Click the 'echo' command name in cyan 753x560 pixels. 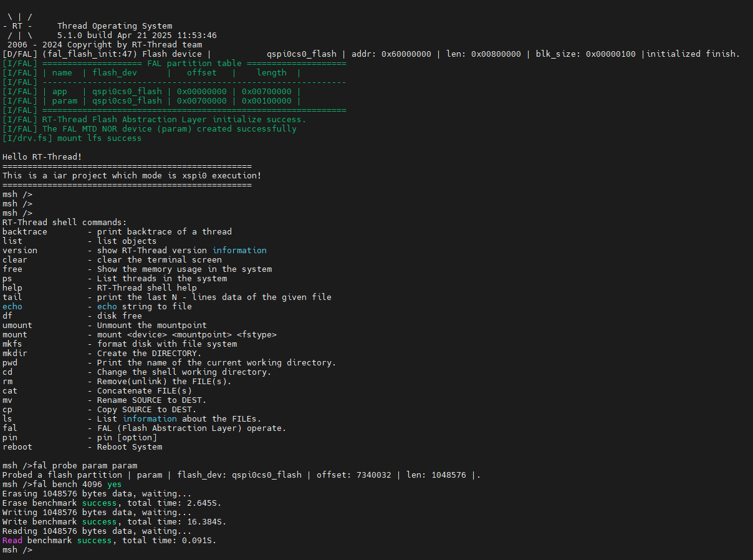point(12,307)
